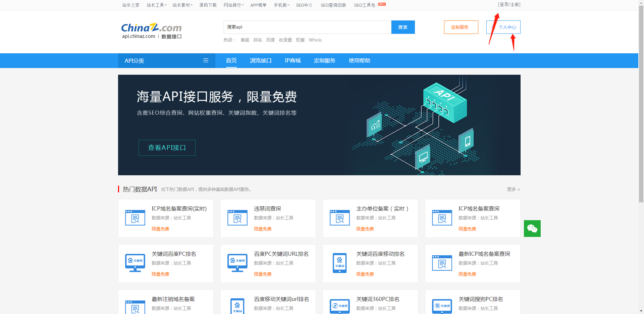
Task: Select hot word 权重
Action: coord(301,40)
